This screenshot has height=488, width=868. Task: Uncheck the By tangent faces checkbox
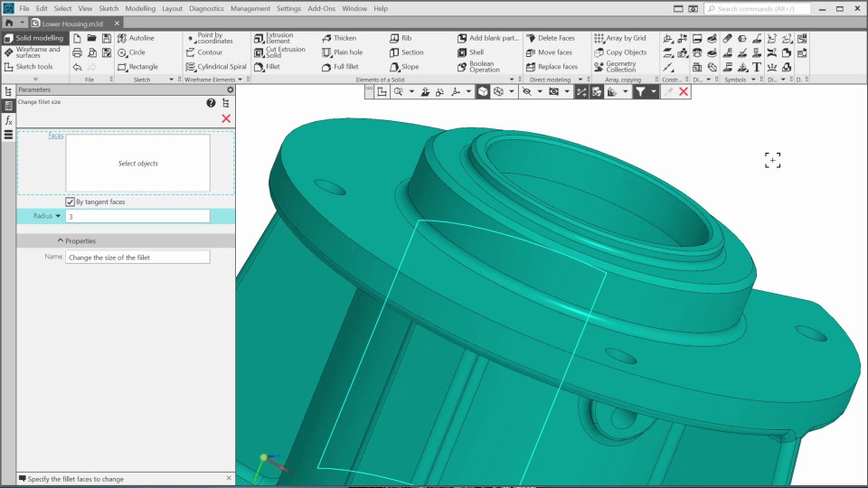[71, 202]
